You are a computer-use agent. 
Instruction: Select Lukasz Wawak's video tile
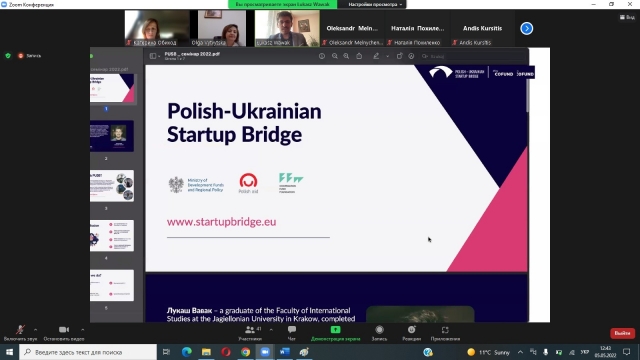pyautogui.click(x=287, y=28)
